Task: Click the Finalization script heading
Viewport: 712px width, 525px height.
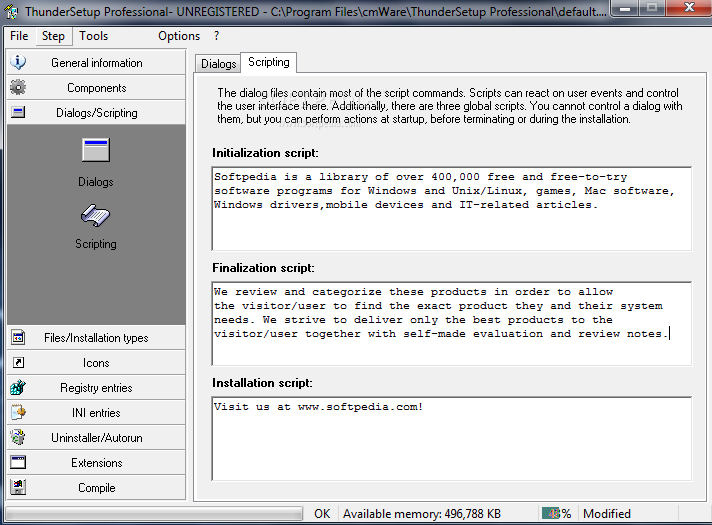Action: pyautogui.click(x=263, y=268)
